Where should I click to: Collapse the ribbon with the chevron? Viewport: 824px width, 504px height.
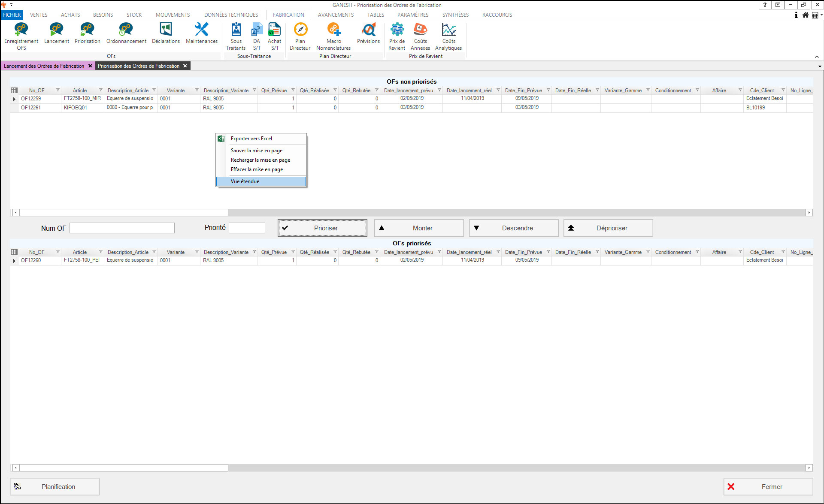(x=817, y=57)
